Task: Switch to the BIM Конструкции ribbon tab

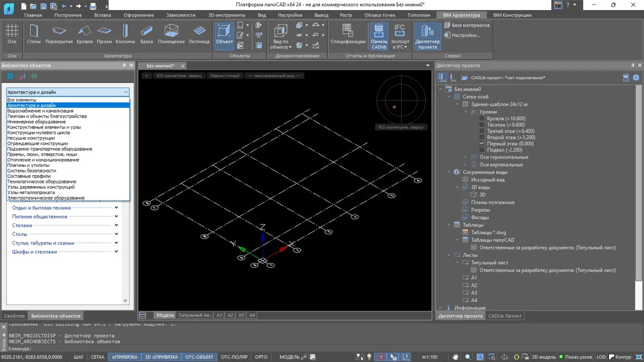Action: pyautogui.click(x=512, y=15)
